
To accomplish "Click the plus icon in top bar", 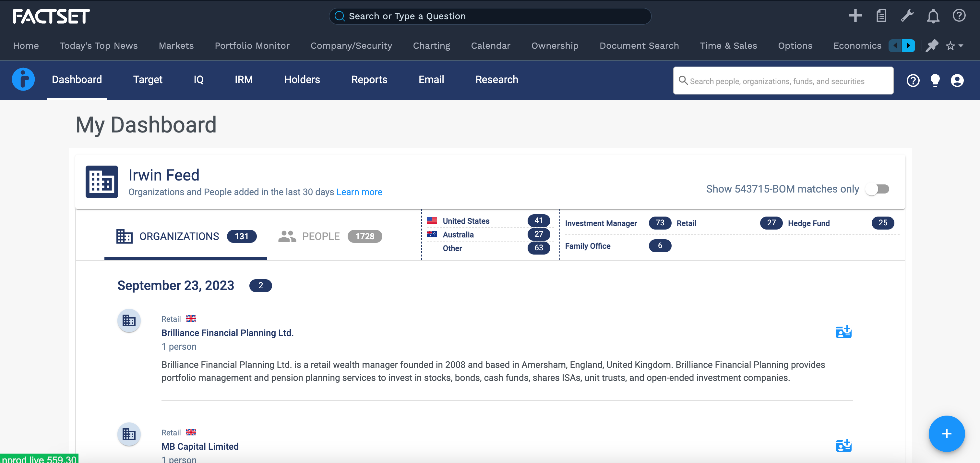I will pyautogui.click(x=855, y=16).
